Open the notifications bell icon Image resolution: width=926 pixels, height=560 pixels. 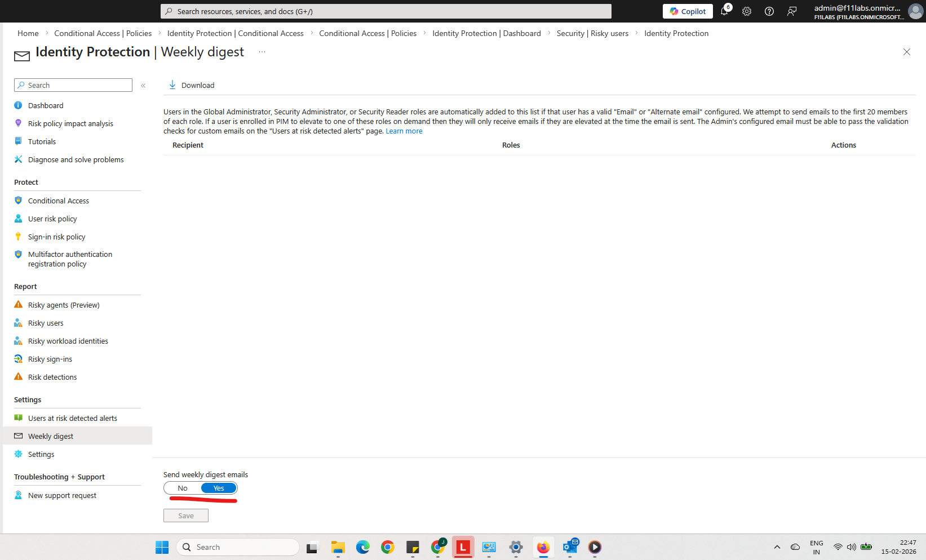pyautogui.click(x=724, y=11)
